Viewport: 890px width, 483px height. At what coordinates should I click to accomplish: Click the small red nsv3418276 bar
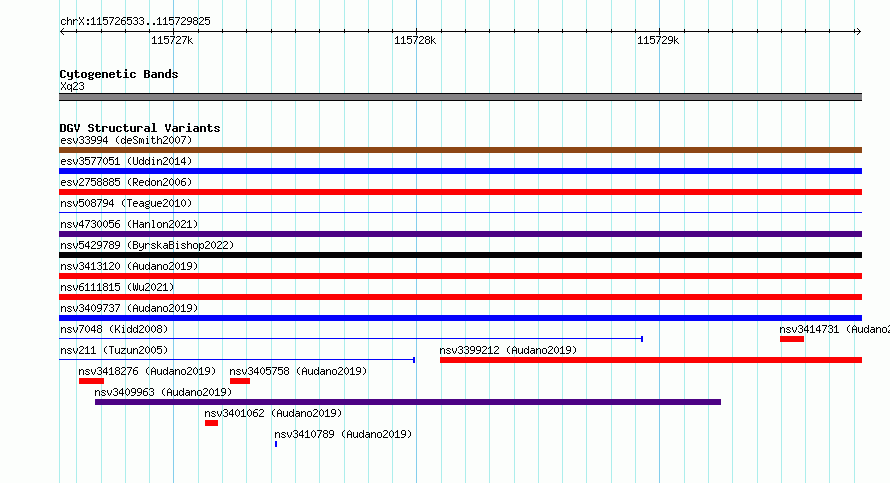(91, 381)
